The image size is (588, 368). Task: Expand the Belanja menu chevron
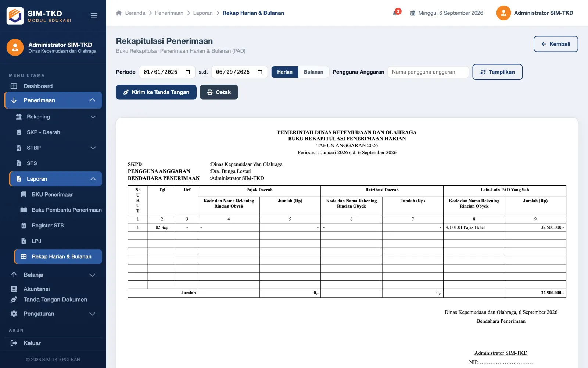pyautogui.click(x=92, y=275)
